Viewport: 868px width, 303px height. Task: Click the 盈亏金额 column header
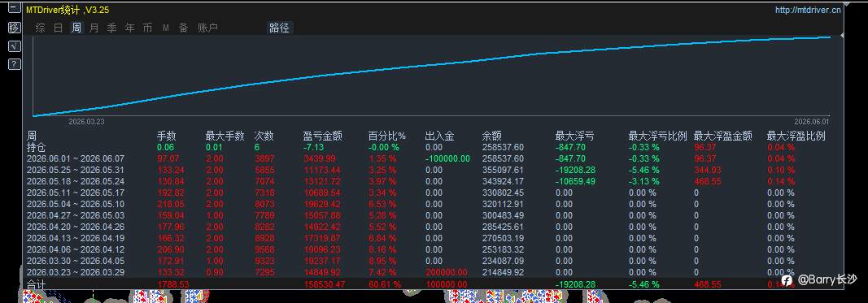(323, 136)
